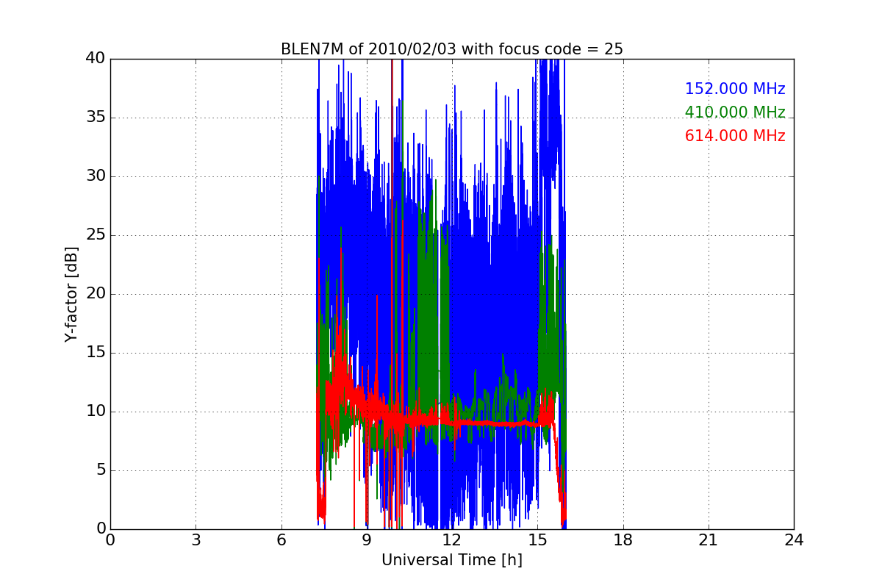Select the blue '152.000 MHz' legend label
The image size is (882, 588).
pos(735,89)
